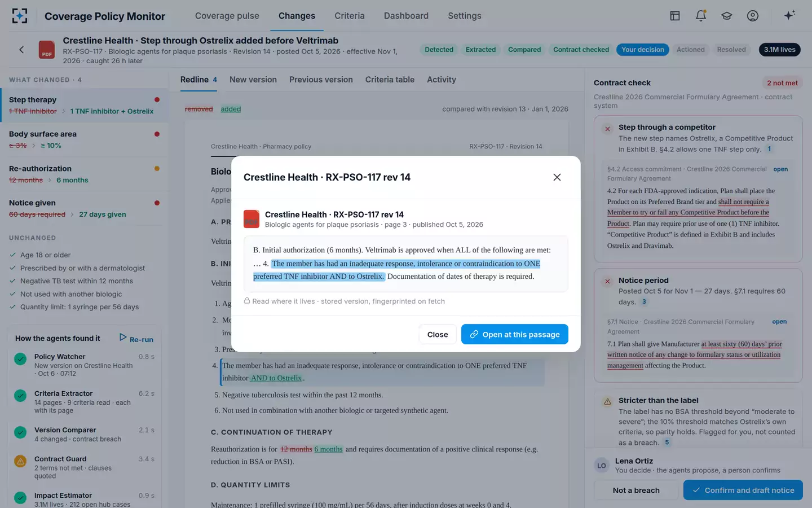Open the Settings navigation tab
The width and height of the screenshot is (812, 508).
click(x=465, y=16)
